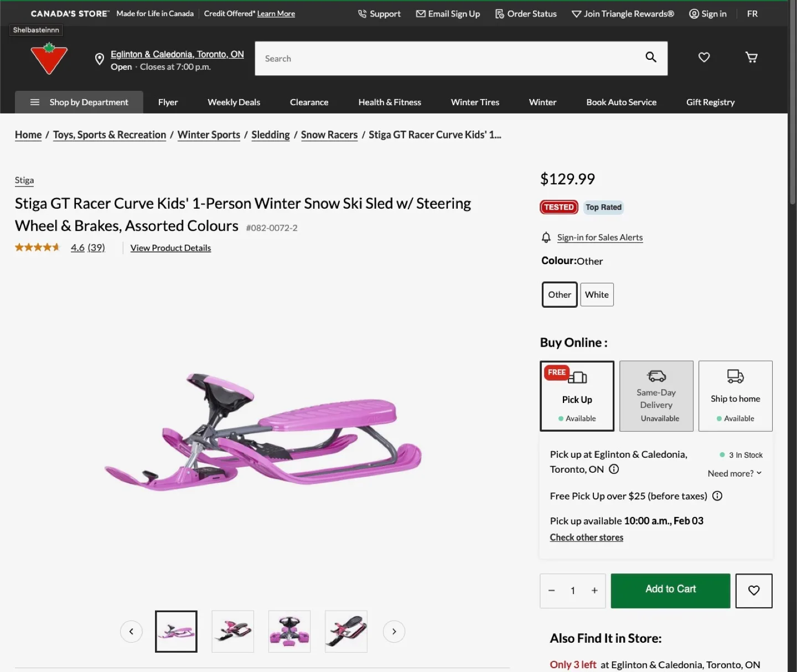
Task: Increase quantity with plus button
Action: (x=594, y=591)
